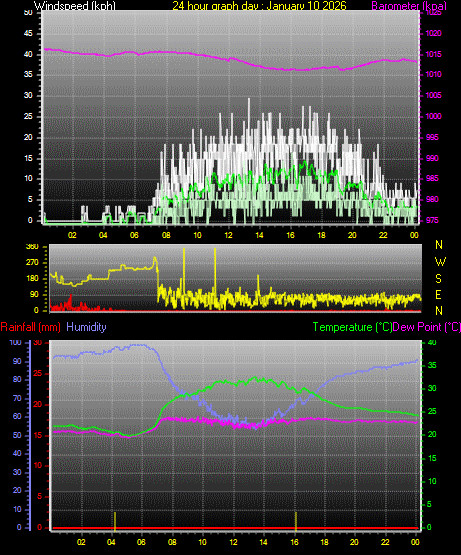This screenshot has width=461, height=555.
Task: Click the blue 'Humidity' legend label
Action: point(86,327)
